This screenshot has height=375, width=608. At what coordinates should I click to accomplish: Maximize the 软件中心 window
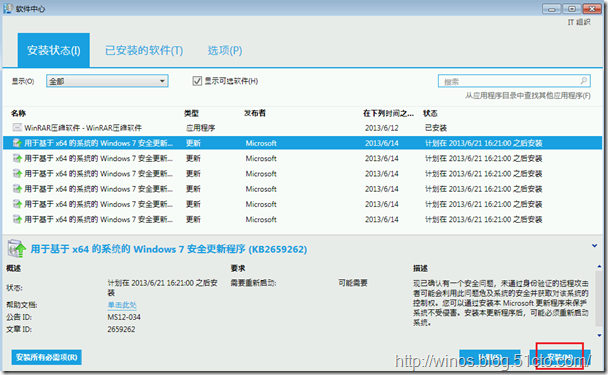(x=572, y=9)
